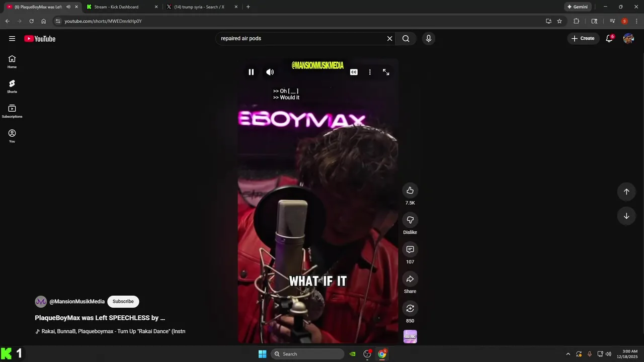Open the Short's title text
The image size is (644, 362).
[x=100, y=318]
